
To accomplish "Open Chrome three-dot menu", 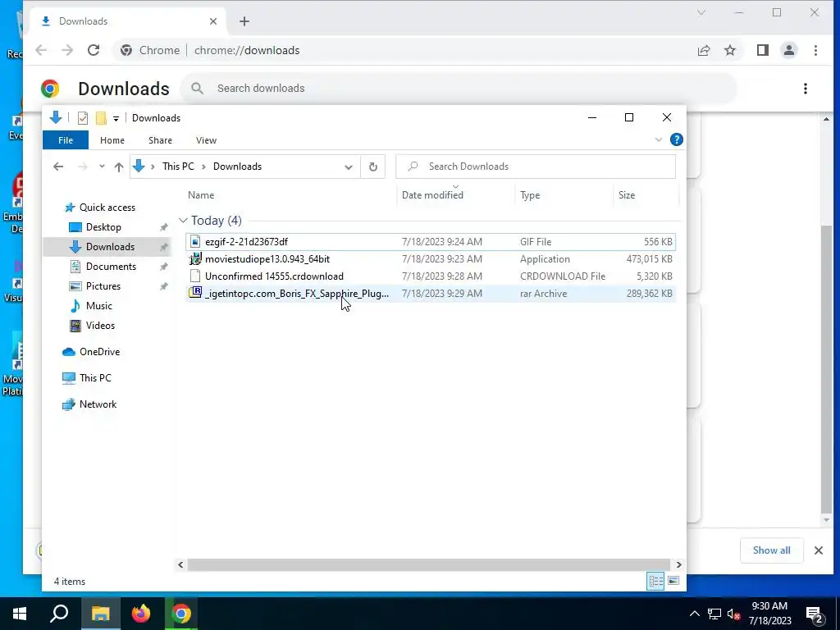I will pyautogui.click(x=815, y=50).
